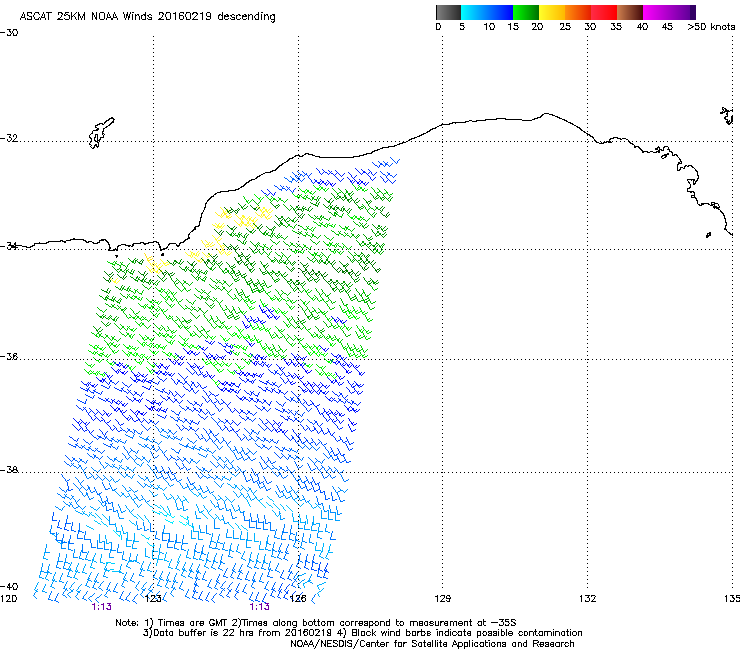Image resolution: width=740 pixels, height=650 pixels.
Task: Choose the magenta 40-45 knots legend segment
Action: [656, 12]
